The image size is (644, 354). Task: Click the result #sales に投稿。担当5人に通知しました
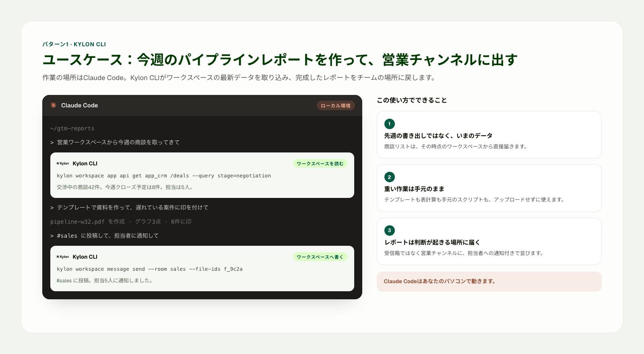pyautogui.click(x=105, y=281)
